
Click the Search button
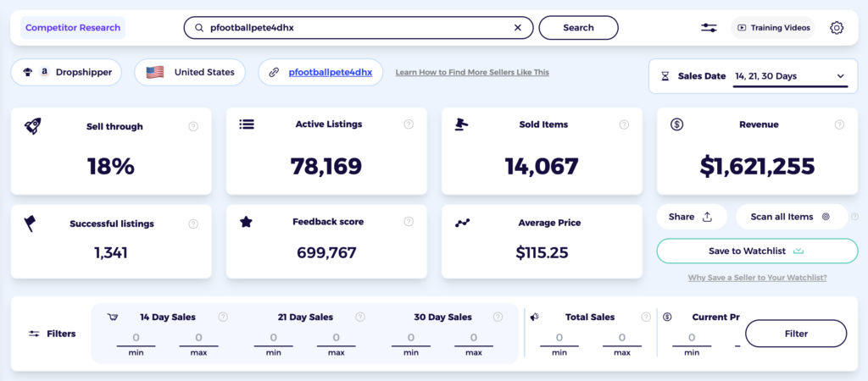pos(578,28)
